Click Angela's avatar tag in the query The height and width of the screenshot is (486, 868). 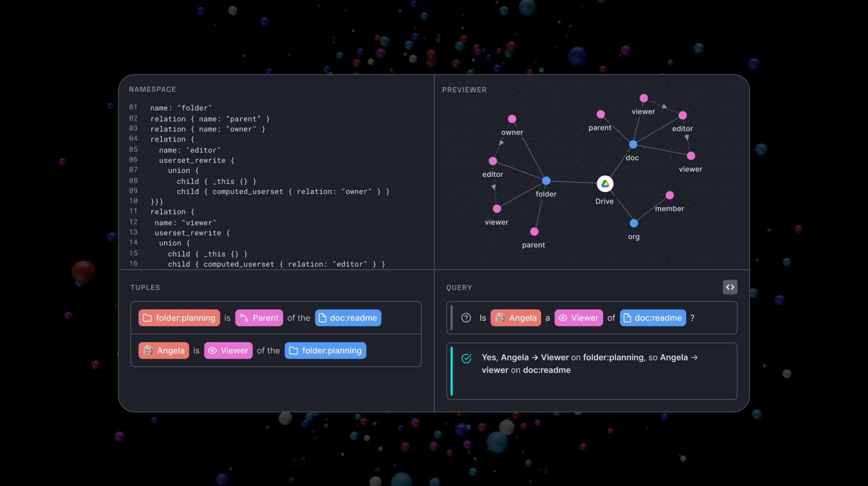pos(515,318)
